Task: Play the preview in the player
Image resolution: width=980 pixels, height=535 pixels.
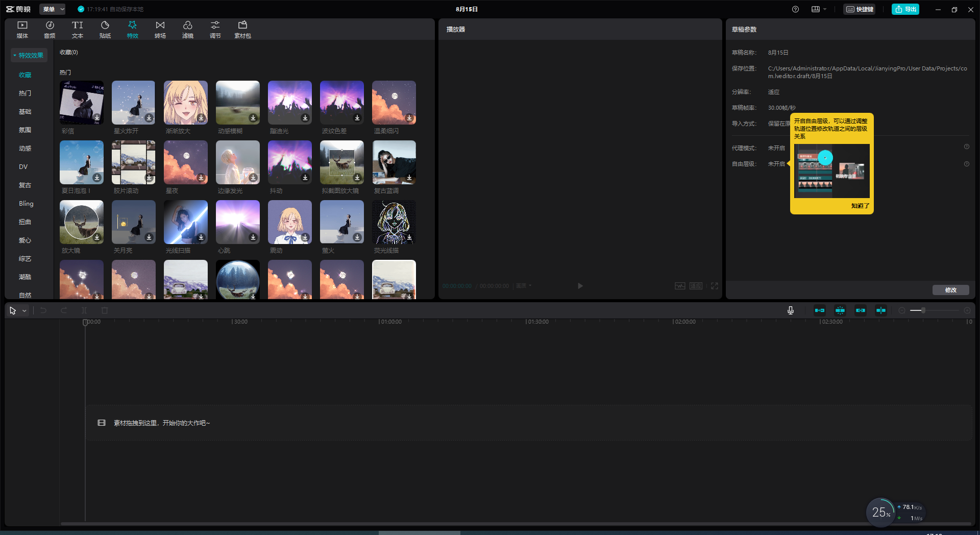Action: point(580,286)
